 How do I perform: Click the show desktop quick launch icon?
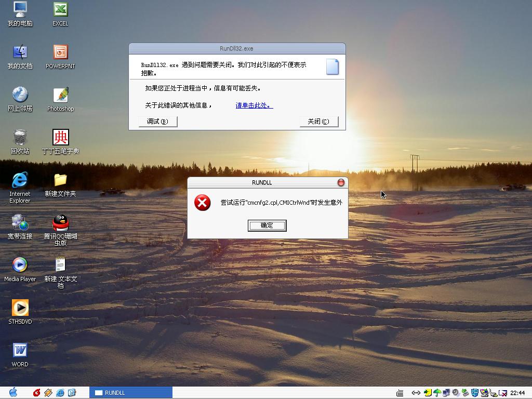coord(72,393)
